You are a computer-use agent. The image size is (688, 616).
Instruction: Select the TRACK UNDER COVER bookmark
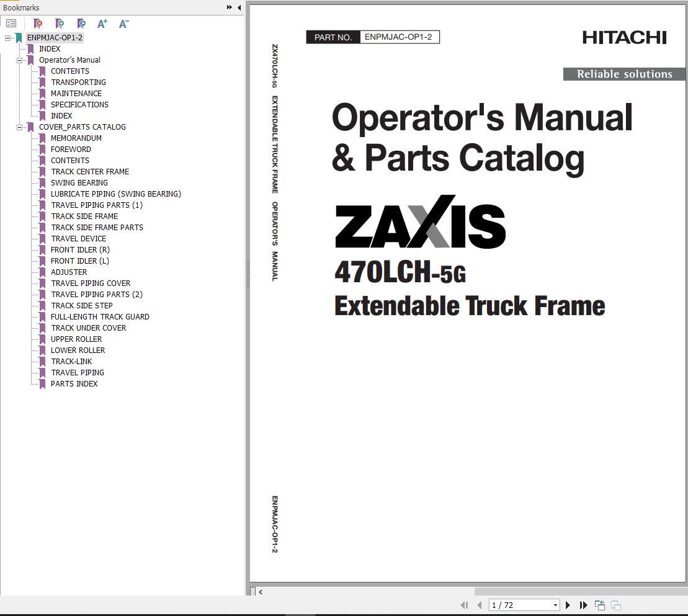tap(88, 328)
